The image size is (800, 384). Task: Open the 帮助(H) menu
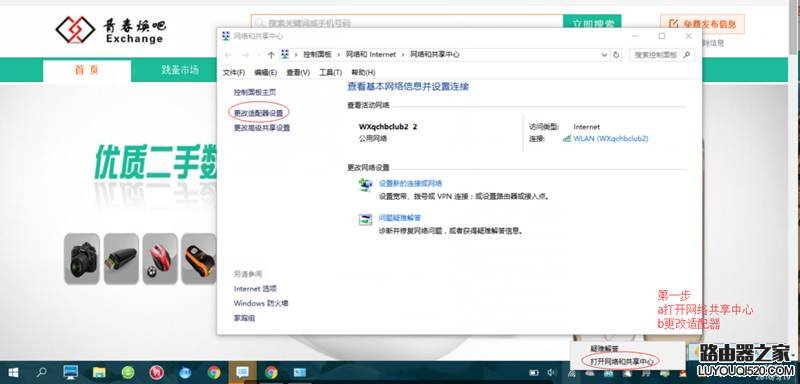point(363,73)
